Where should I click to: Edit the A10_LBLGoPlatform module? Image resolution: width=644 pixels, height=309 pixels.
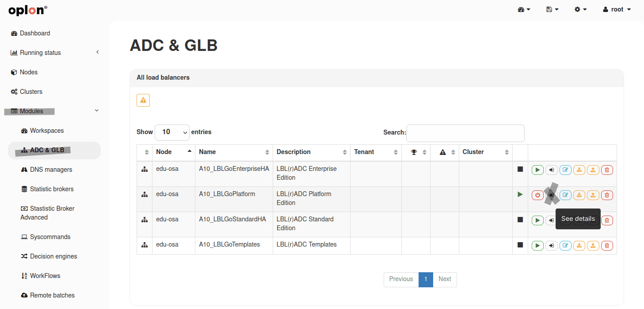tap(565, 195)
